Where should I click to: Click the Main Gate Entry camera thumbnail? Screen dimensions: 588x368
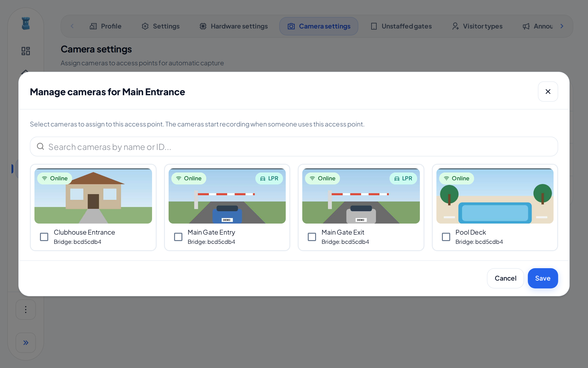click(x=227, y=196)
